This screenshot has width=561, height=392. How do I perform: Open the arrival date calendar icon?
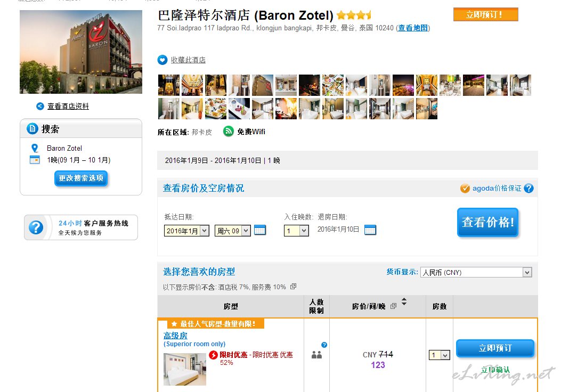click(x=260, y=230)
